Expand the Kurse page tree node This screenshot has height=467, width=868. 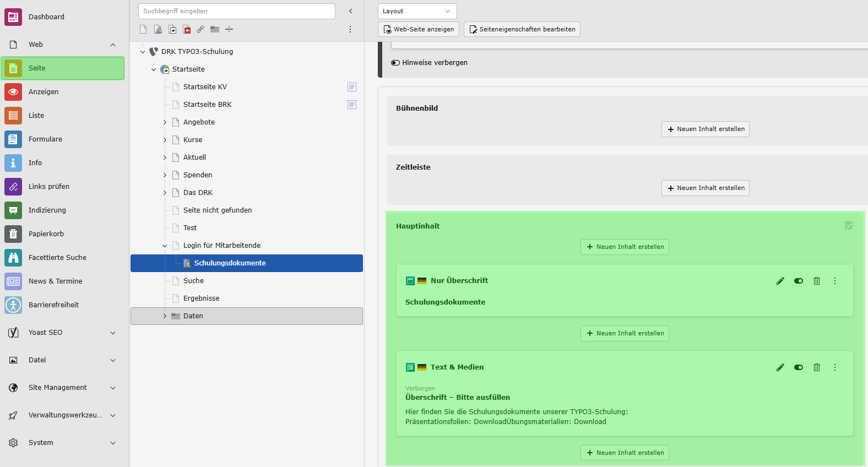[165, 140]
